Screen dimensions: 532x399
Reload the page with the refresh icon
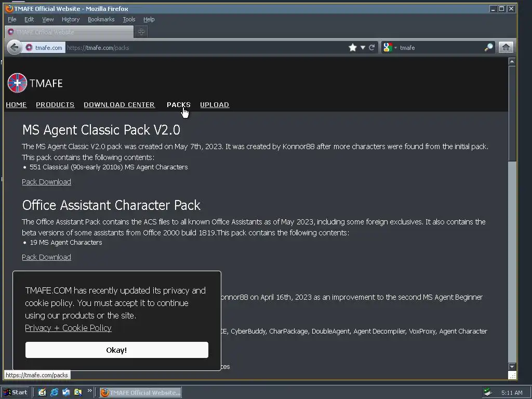[x=372, y=47]
